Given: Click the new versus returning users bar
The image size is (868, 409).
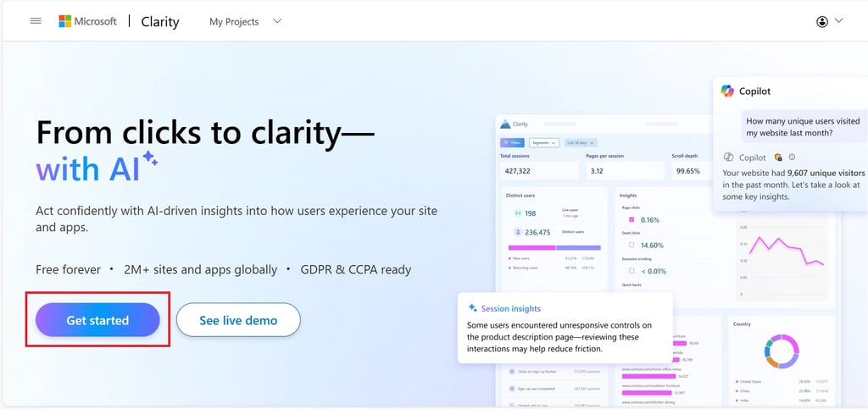Looking at the screenshot, I should 554,247.
